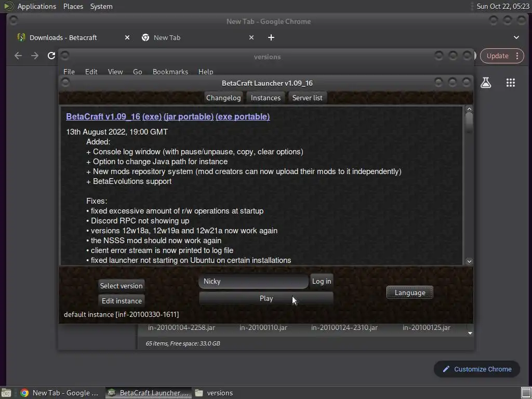Screen dimensions: 532x399
Task: Open the Bookmarks menu in versions window
Action: click(x=170, y=72)
